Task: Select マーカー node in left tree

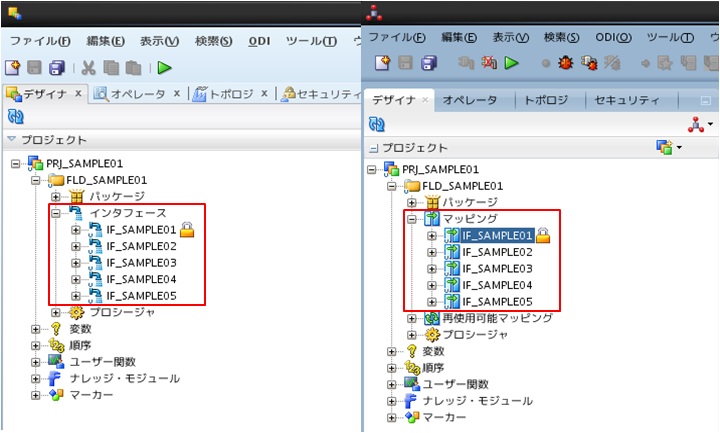Action: [91, 395]
